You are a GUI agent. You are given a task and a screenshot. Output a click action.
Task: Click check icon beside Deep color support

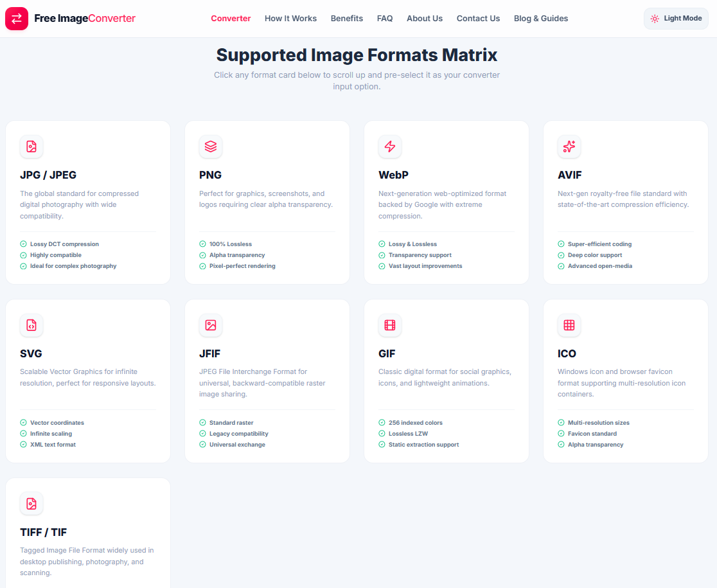(561, 255)
